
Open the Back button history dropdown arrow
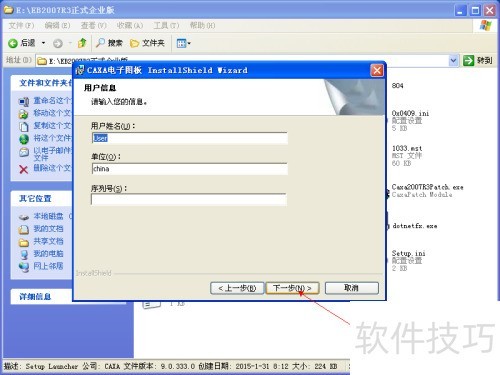point(43,43)
